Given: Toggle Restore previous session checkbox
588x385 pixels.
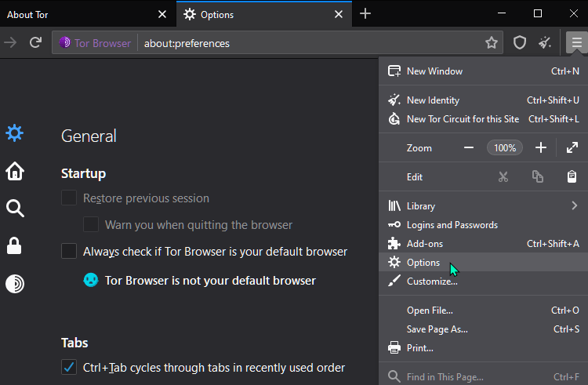Looking at the screenshot, I should (x=69, y=198).
